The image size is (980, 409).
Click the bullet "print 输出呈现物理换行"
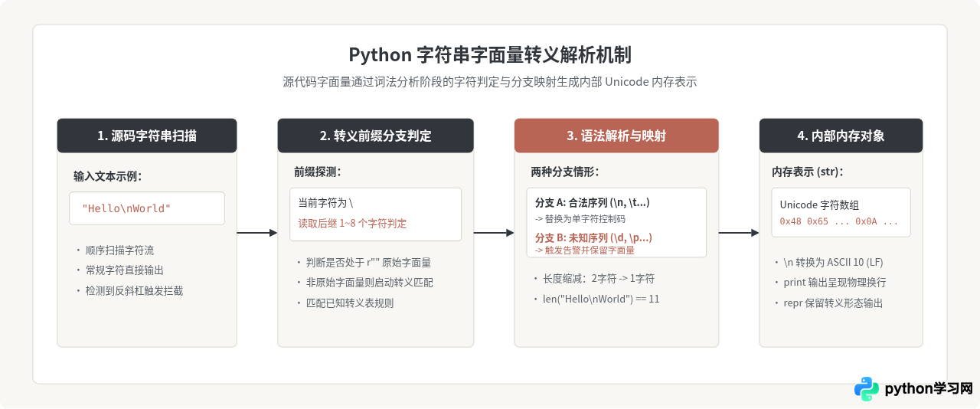pyautogui.click(x=835, y=283)
